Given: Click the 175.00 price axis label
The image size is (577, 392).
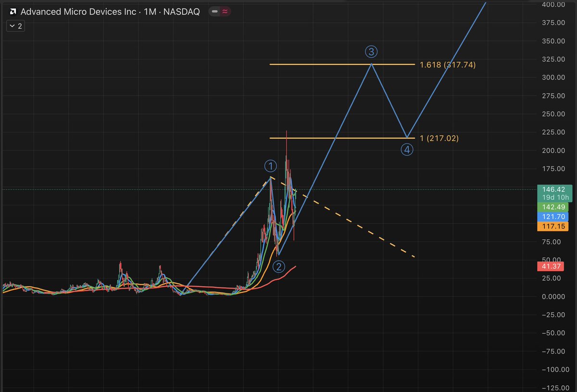Looking at the screenshot, I should click(553, 169).
